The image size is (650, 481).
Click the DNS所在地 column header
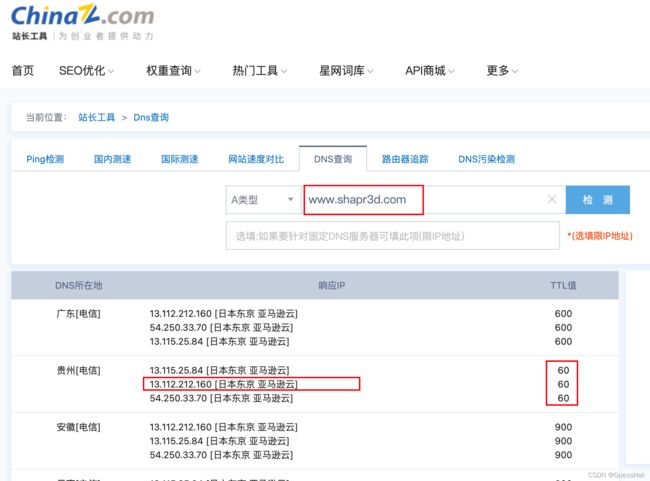(78, 285)
